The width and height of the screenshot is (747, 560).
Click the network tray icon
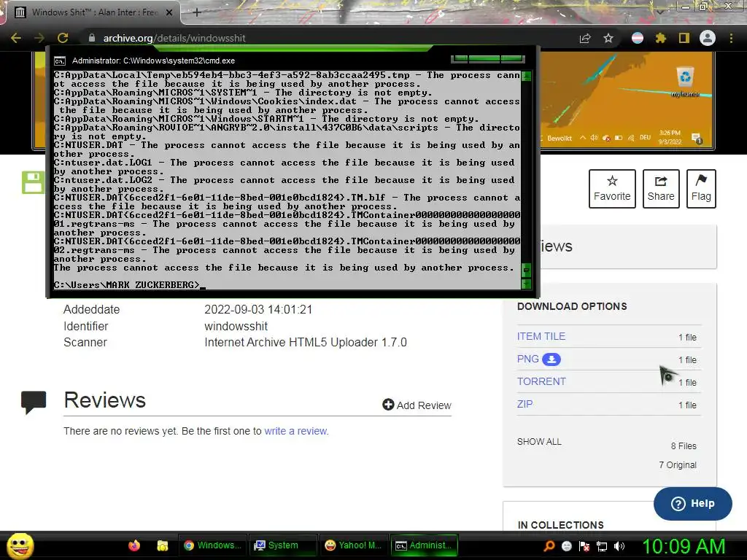click(602, 546)
